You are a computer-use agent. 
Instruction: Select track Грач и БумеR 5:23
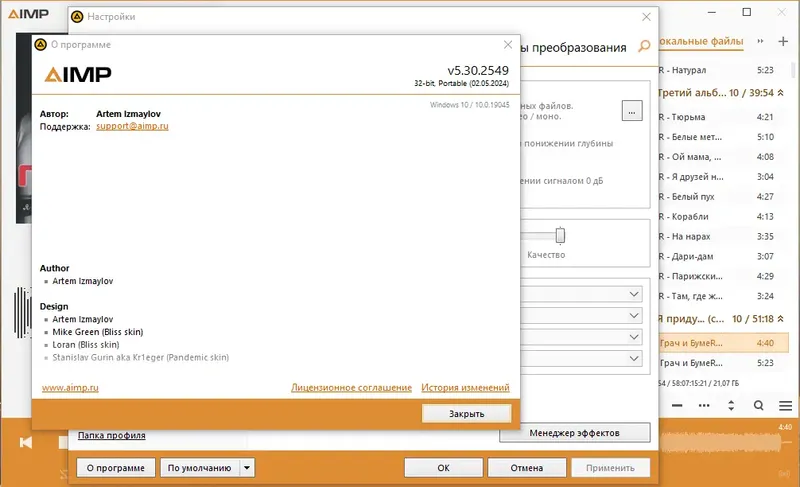[x=723, y=363]
